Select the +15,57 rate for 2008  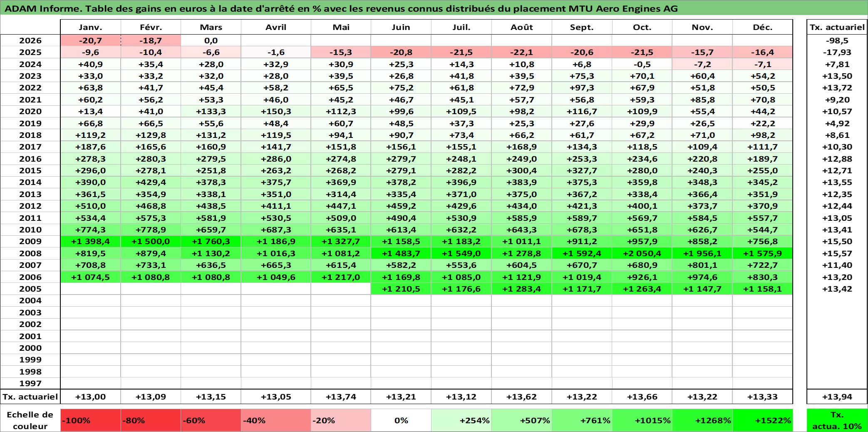click(837, 253)
